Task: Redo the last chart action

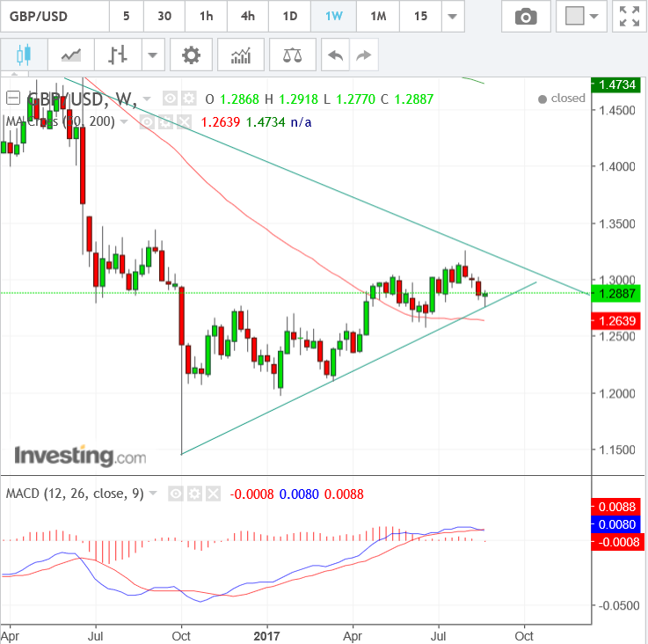Action: 364,55
